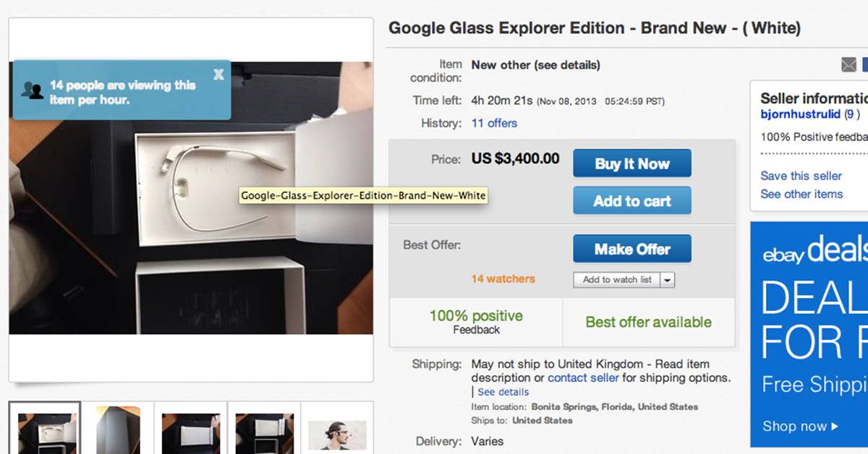Viewport: 868px width, 454px height.
Task: Open shipping See details link
Action: (503, 392)
